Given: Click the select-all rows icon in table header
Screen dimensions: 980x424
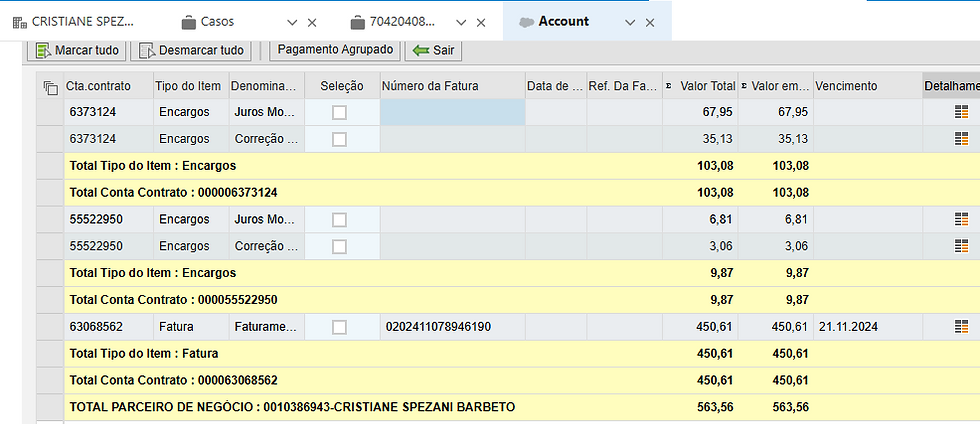Looking at the screenshot, I should 51,88.
